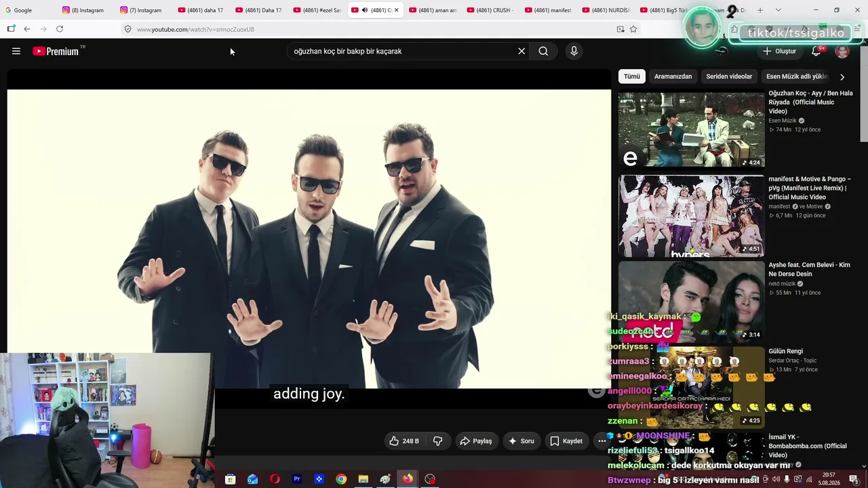
Task: Visit the Esen Müzik channel link
Action: point(783,121)
